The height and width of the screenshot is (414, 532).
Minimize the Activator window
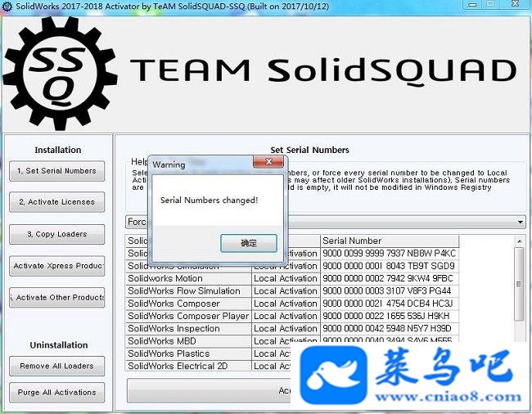point(472,4)
